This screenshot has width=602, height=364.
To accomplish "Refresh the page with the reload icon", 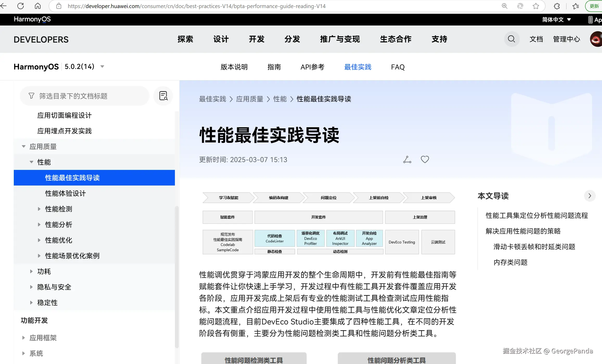I will [x=21, y=6].
